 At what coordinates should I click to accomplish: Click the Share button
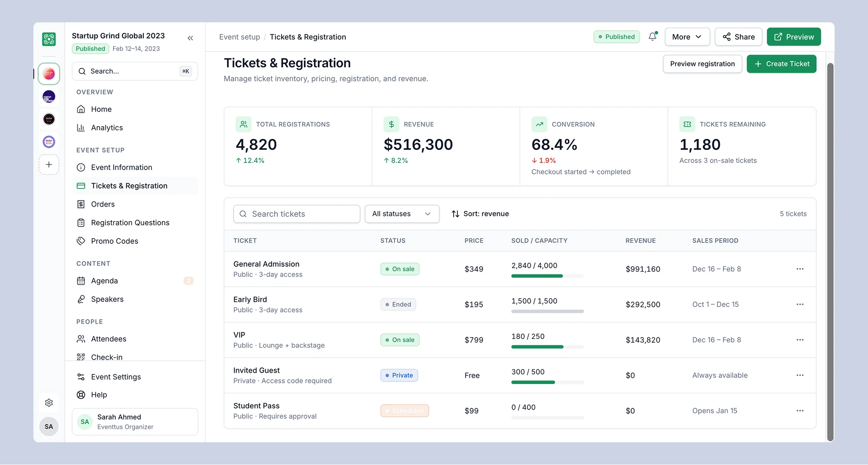coord(738,37)
